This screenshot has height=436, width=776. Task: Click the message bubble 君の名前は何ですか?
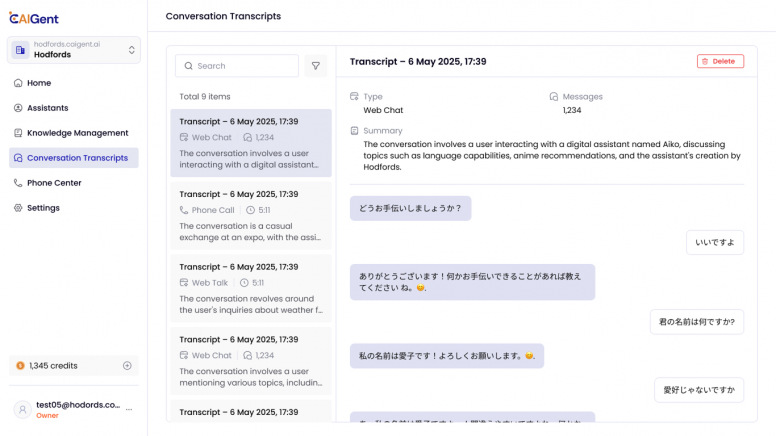pos(696,322)
